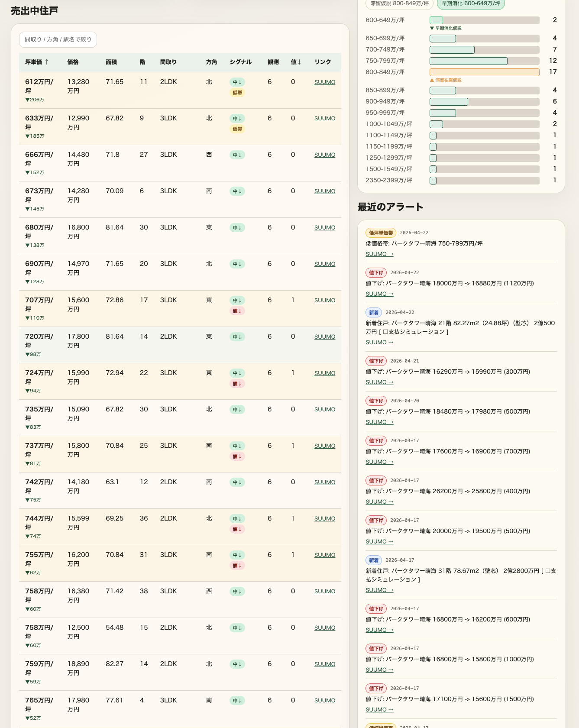Click the 値下げ badge dated 2026-04-21
Image resolution: width=579 pixels, height=728 pixels.
coord(376,361)
